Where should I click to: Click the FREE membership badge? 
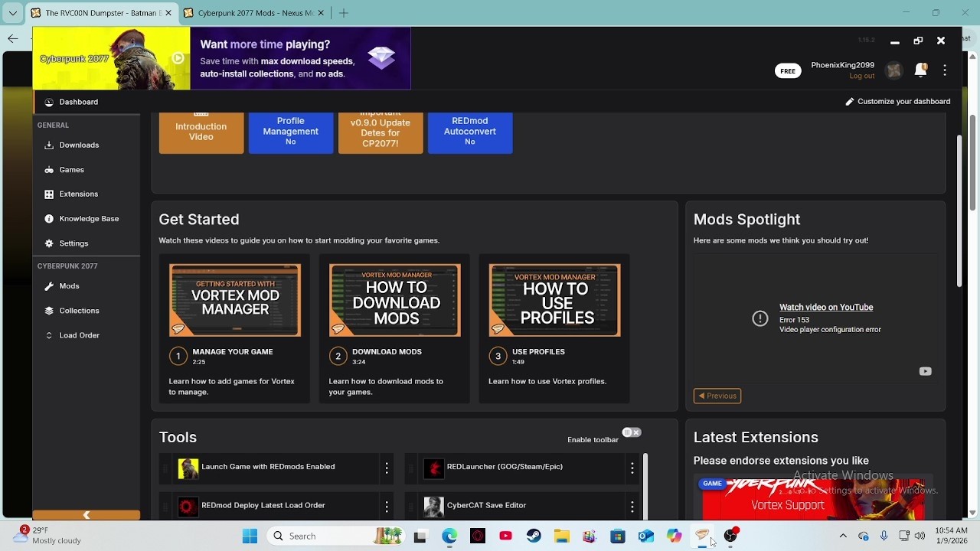pos(788,70)
